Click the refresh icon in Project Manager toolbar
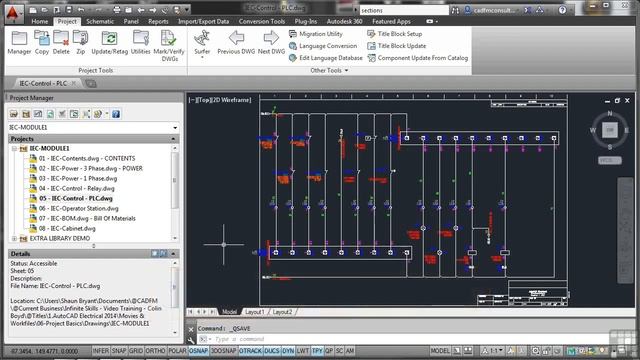 tap(50, 114)
